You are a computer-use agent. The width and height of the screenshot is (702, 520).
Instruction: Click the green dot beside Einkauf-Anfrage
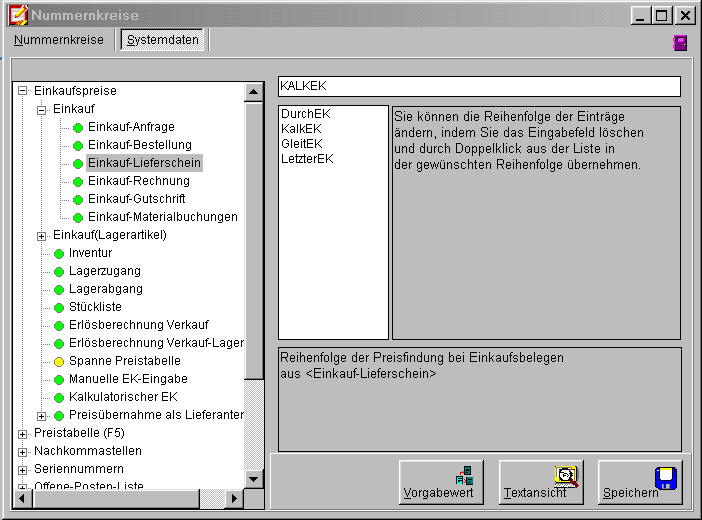(x=77, y=127)
